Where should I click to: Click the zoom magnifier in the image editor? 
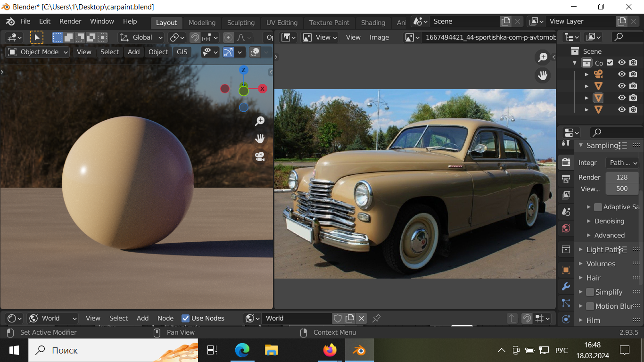(543, 58)
